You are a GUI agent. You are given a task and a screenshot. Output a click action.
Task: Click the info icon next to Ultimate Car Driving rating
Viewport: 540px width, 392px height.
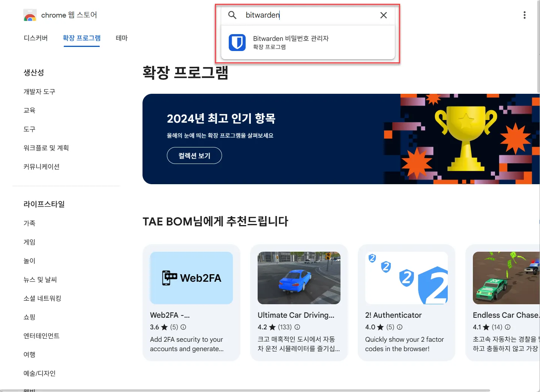coord(297,327)
